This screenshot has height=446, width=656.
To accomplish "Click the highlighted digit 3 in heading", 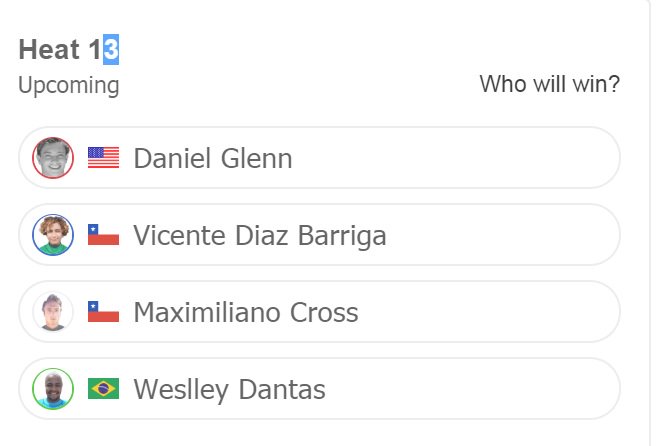I will 111,49.
